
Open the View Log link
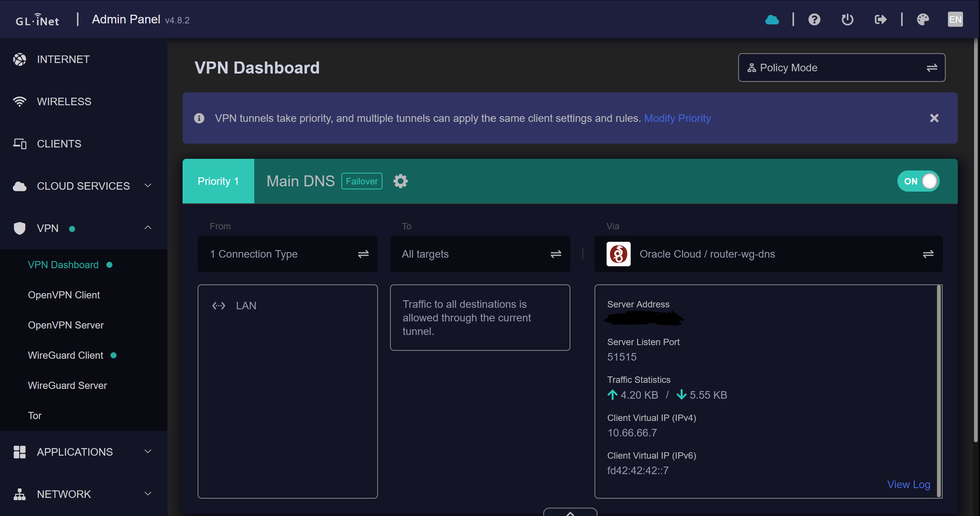(908, 484)
